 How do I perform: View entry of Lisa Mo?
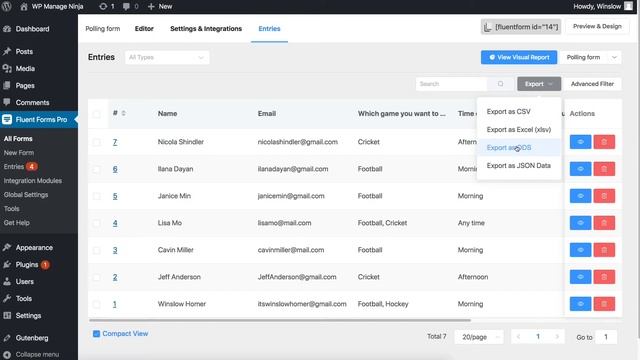click(580, 223)
